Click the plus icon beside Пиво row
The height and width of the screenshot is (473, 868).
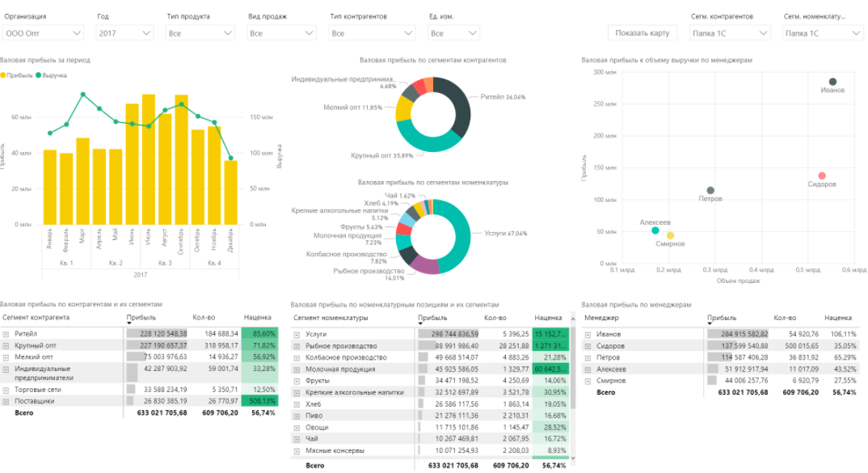(297, 416)
